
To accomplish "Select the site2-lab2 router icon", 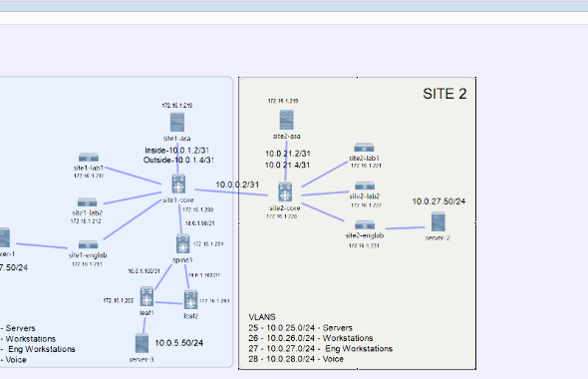I will [365, 187].
